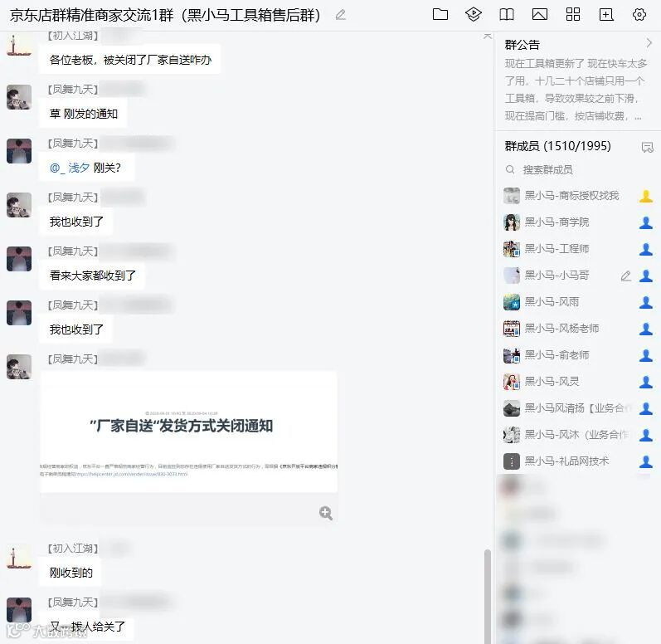Open the group announcement text preview

(576, 90)
